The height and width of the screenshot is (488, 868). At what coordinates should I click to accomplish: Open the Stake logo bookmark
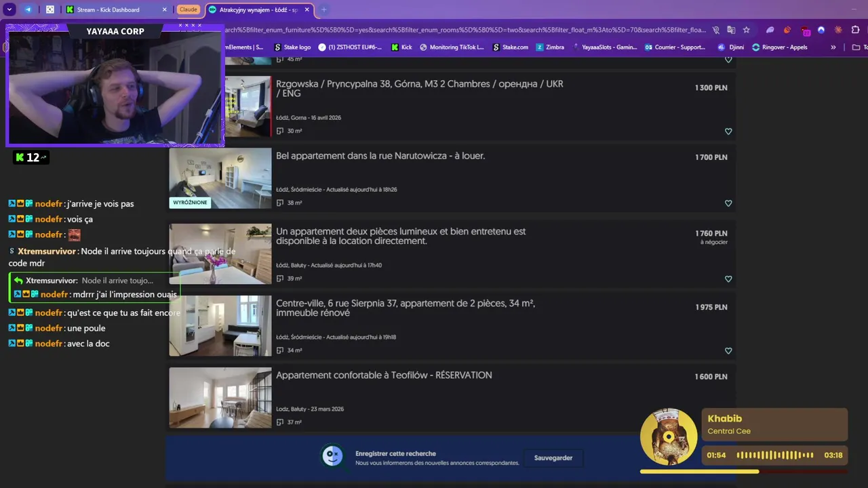pyautogui.click(x=292, y=47)
